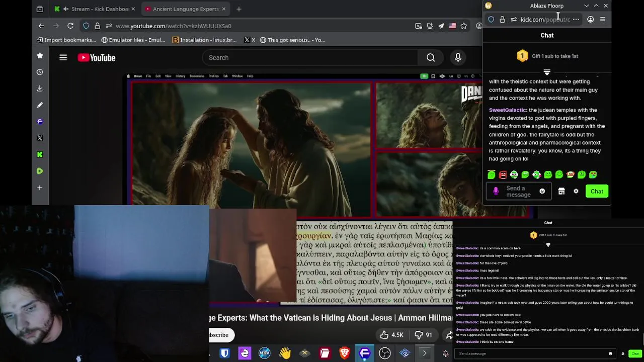
Task: Click the paper plane send-tab icon
Action: tap(441, 26)
